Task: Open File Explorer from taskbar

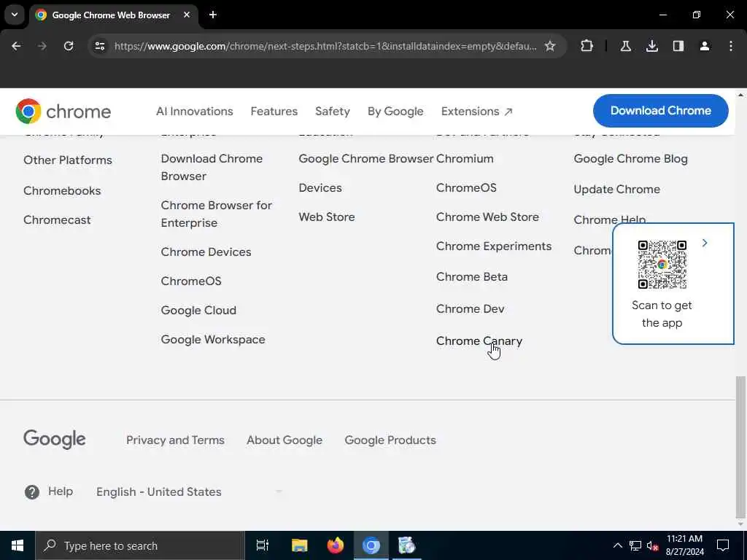Action: click(299, 545)
